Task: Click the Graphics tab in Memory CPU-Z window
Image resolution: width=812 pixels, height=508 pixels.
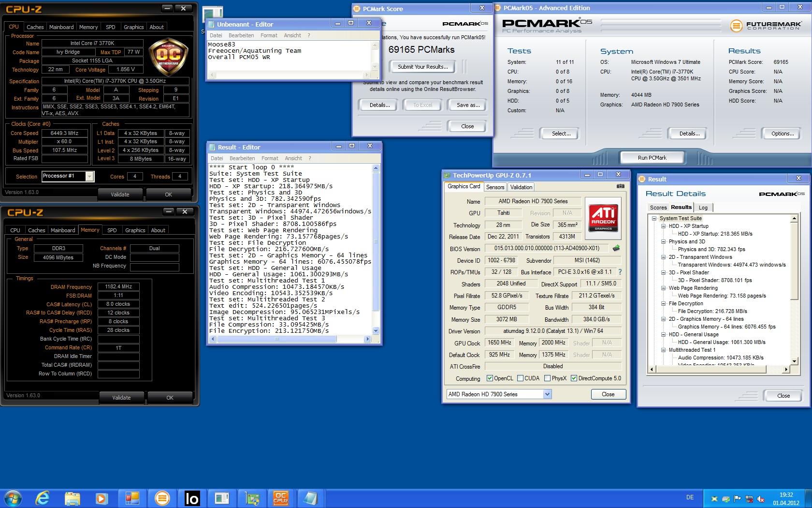Action: point(135,230)
